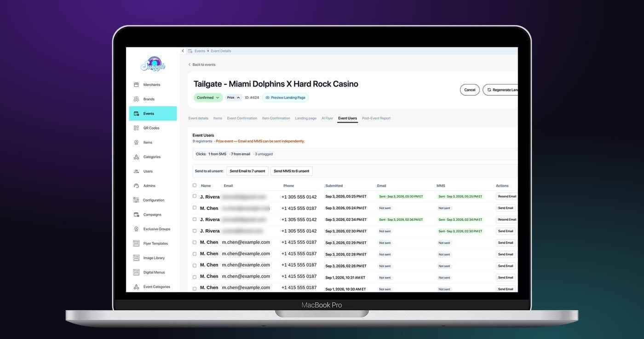The image size is (644, 339).
Task: Go to the AI Flyer tab
Action: pos(327,118)
